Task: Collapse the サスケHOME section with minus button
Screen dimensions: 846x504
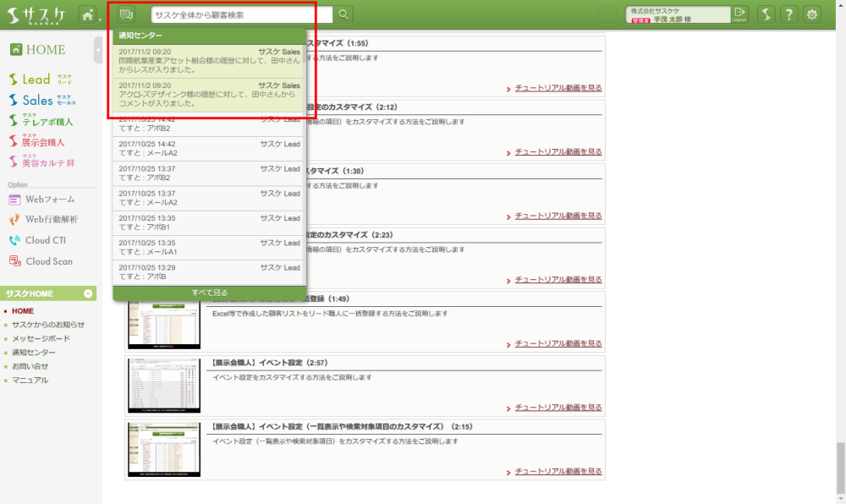Action: click(88, 293)
